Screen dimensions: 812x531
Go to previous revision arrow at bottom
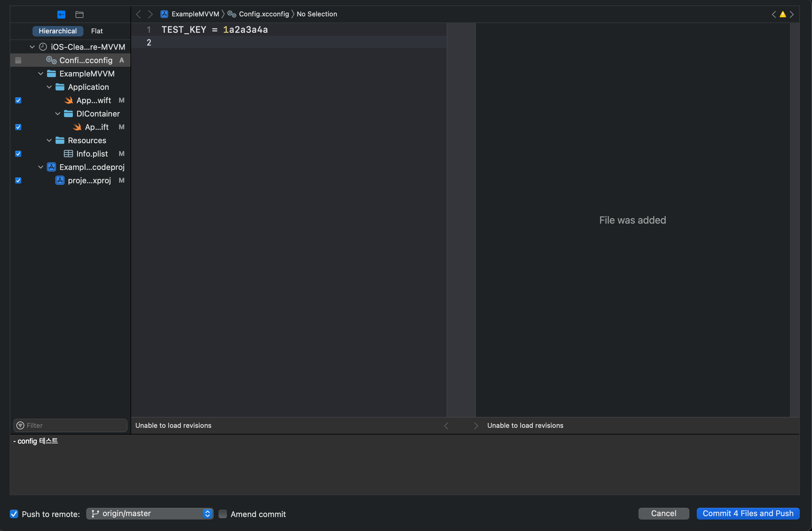[446, 425]
